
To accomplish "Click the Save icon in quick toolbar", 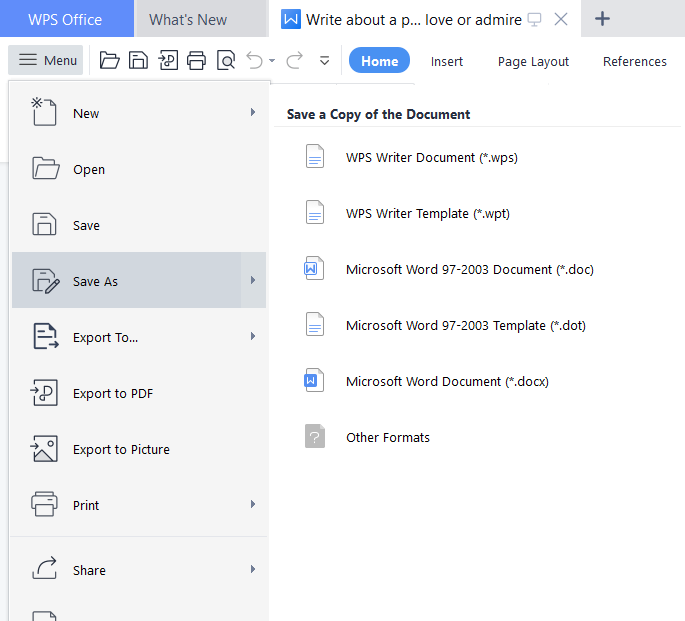I will point(138,60).
